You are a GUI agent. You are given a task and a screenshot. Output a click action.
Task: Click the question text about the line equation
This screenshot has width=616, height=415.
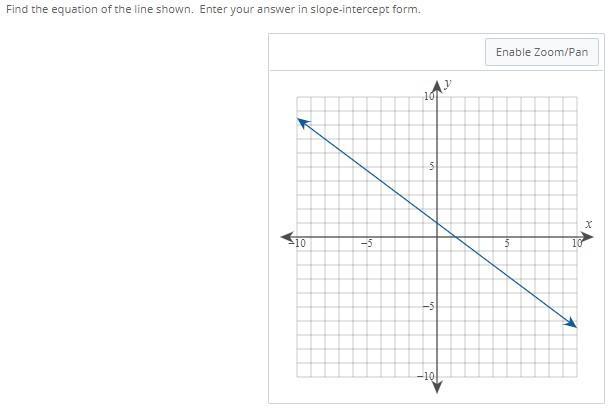click(x=213, y=9)
